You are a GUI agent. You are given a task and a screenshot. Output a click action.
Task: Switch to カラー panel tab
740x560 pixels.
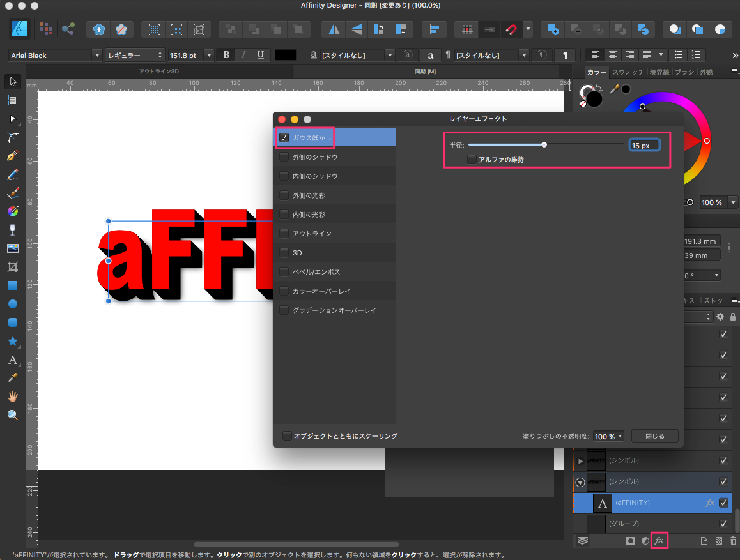click(x=596, y=72)
